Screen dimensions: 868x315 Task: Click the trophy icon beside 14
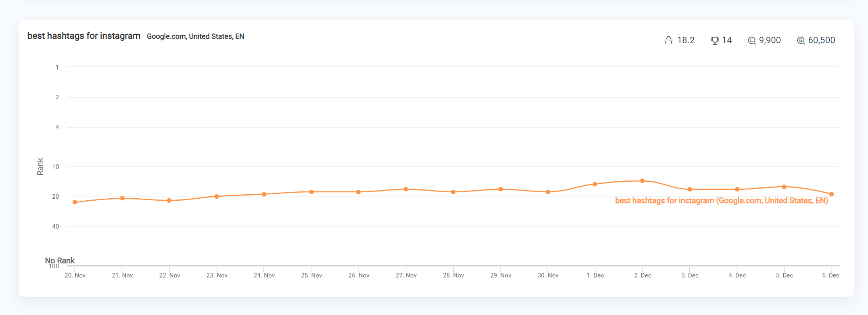tap(715, 40)
